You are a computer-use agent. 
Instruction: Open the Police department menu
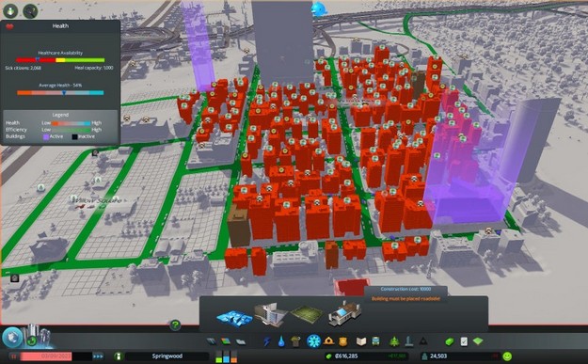pos(343,341)
